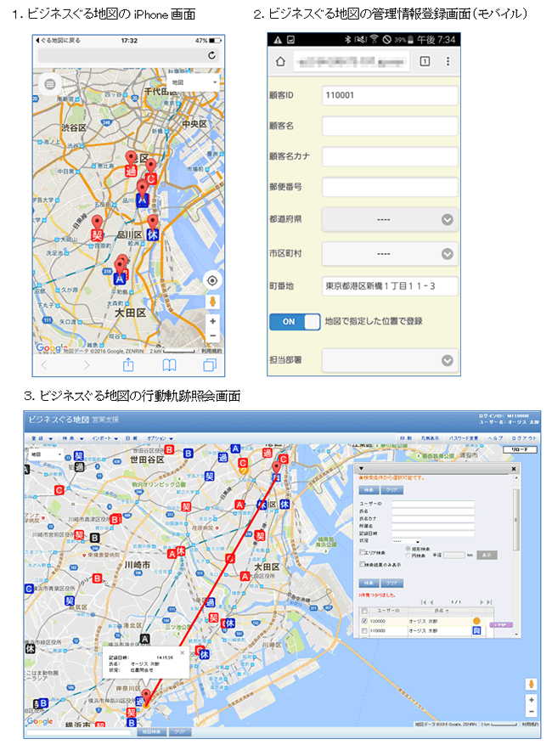Go to last page of results
The height and width of the screenshot is (756, 552).
click(x=489, y=602)
